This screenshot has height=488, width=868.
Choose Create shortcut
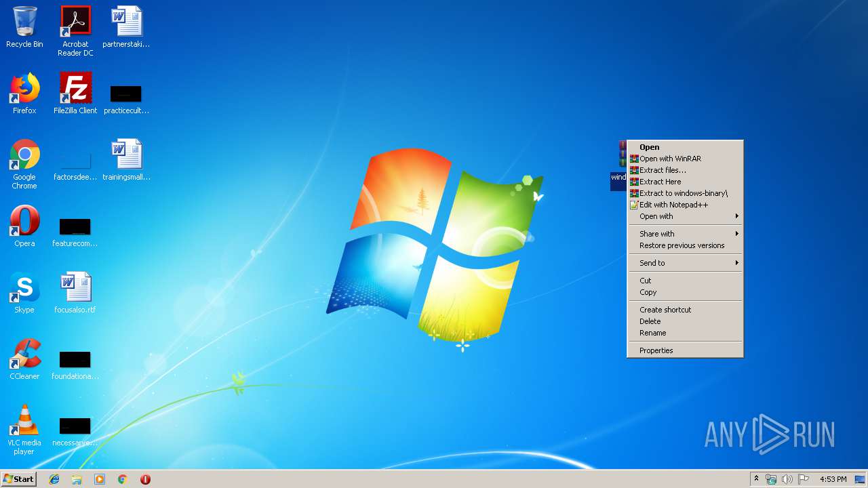click(x=685, y=310)
